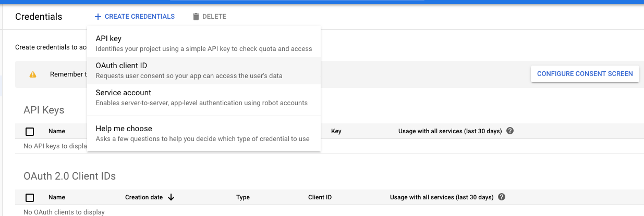Open help icon for OAuth clients usage
The image size is (644, 216).
click(x=502, y=197)
